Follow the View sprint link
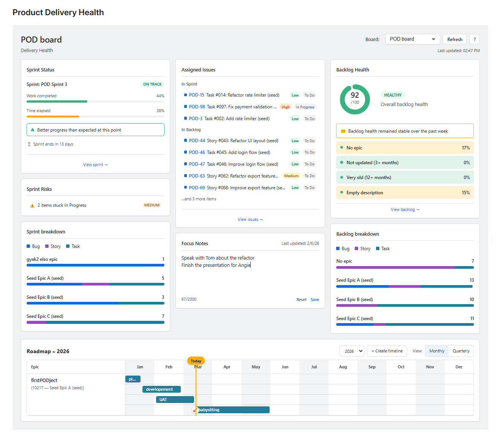Image resolution: width=504 pixels, height=444 pixels. [x=95, y=165]
